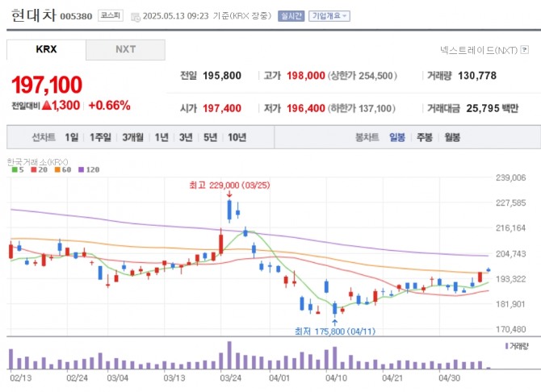Select the 1주일 line chart period
This screenshot has height=392, width=541.
coord(100,137)
